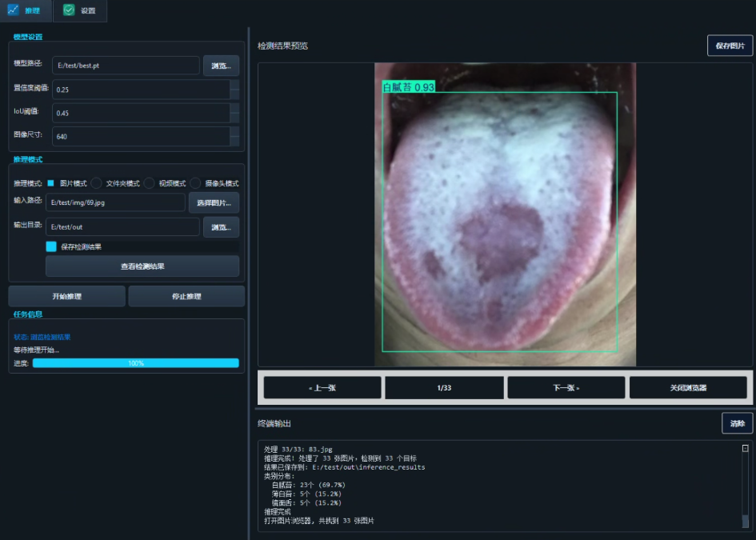Browse for the model path file

[221, 66]
